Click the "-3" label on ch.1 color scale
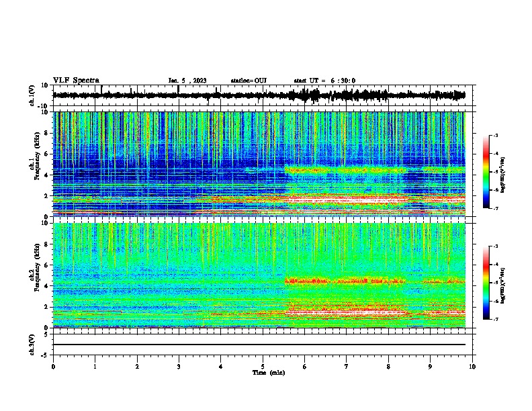Viewport: 532px width, 411px height. click(496, 135)
